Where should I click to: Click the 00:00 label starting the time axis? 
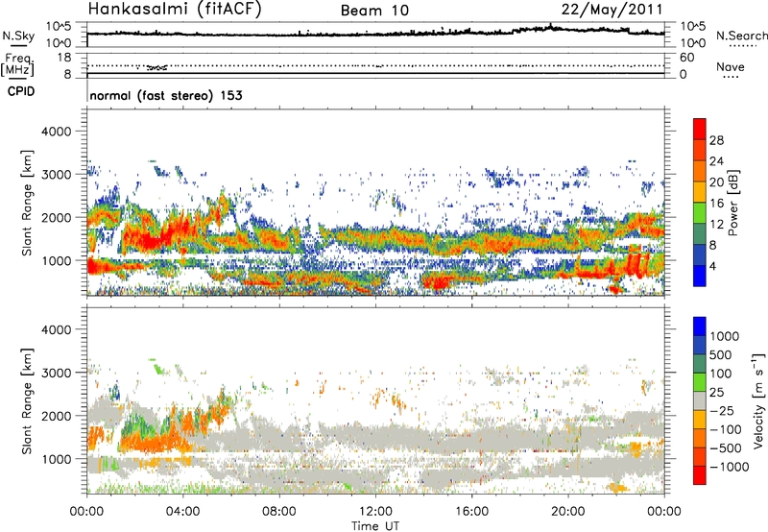coord(86,512)
